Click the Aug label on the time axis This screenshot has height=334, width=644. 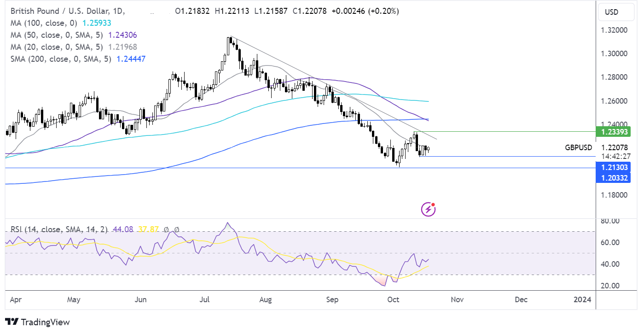[x=266, y=299]
